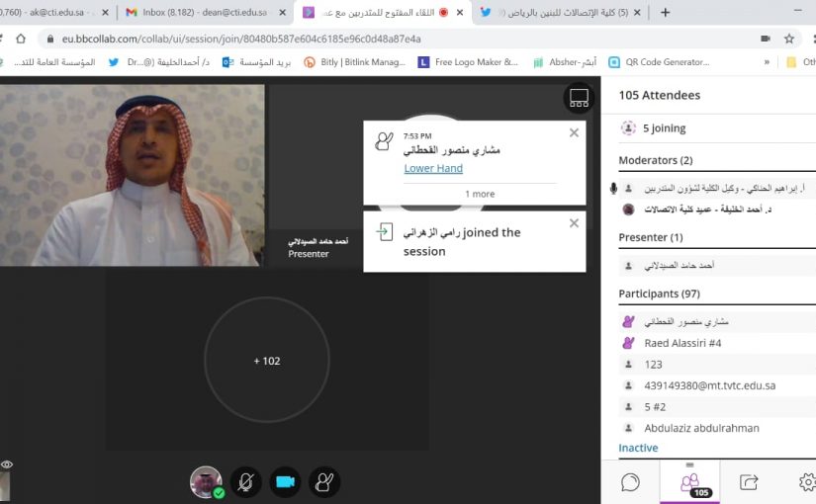Bookmark this page with the star icon

788,39
